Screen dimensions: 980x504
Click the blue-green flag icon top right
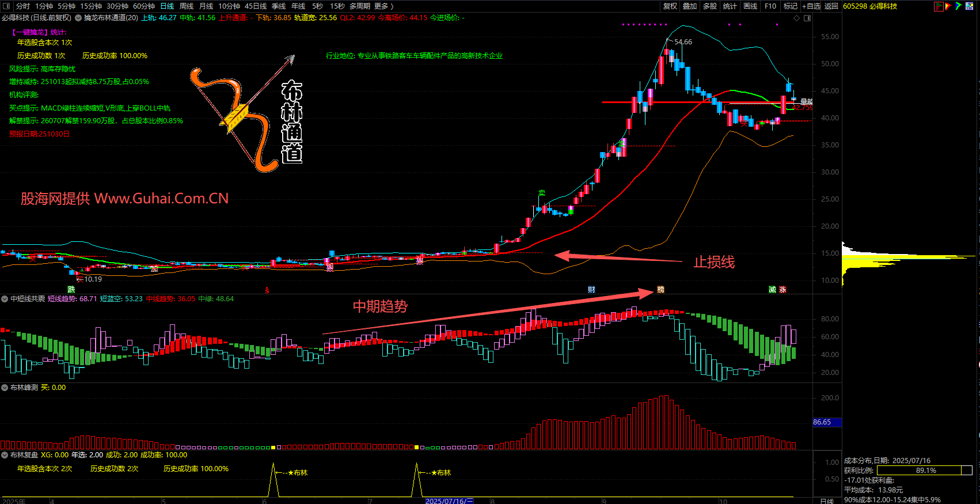958,6
